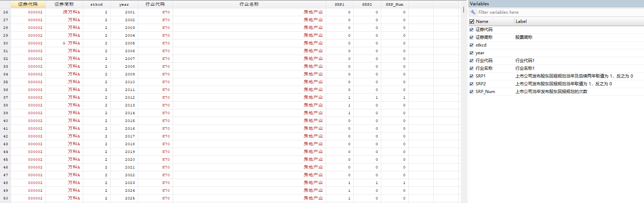Toggle the SRP1 variable checkbox

point(471,76)
